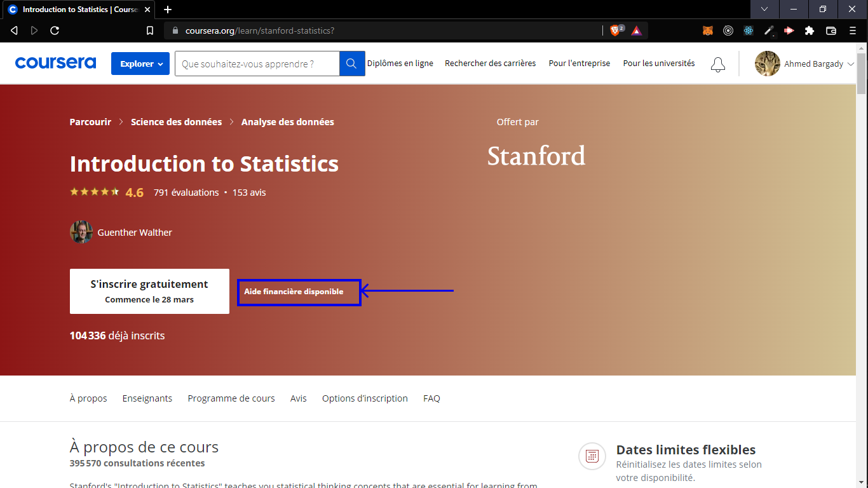Image resolution: width=868 pixels, height=488 pixels.
Task: Click the 104 336 déjà inscrits text
Action: point(117,335)
